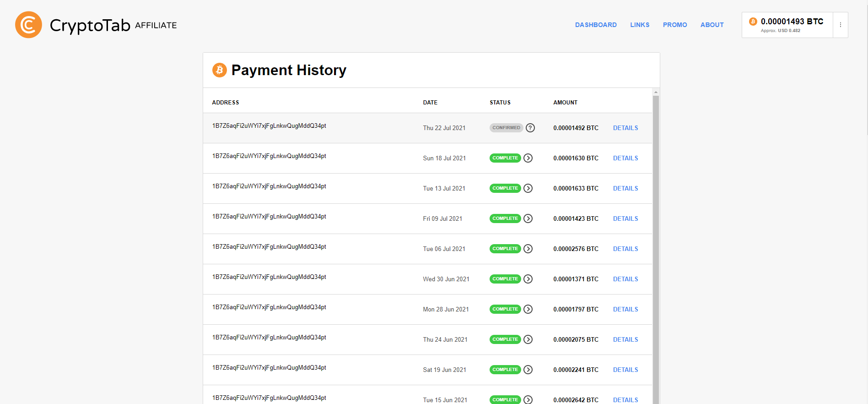Open the ABOUT nav item
Screen dimensions: 868x404
pyautogui.click(x=712, y=25)
